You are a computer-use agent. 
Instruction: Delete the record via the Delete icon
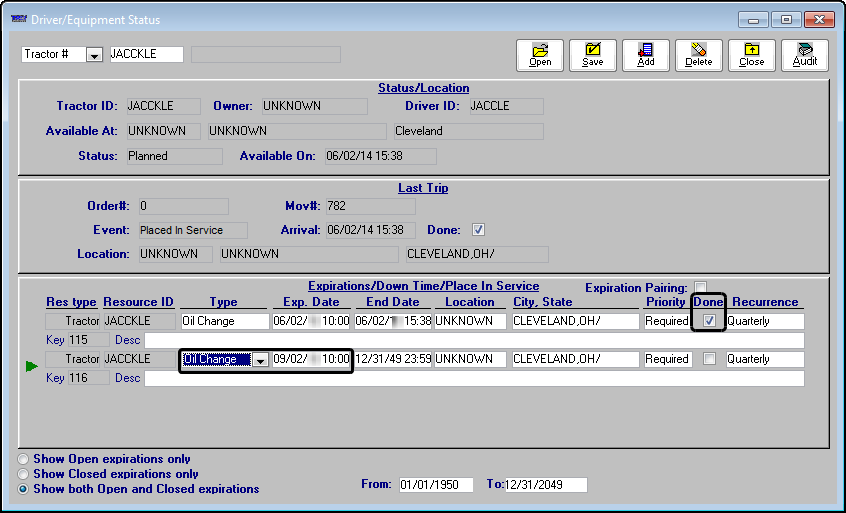pyautogui.click(x=699, y=55)
